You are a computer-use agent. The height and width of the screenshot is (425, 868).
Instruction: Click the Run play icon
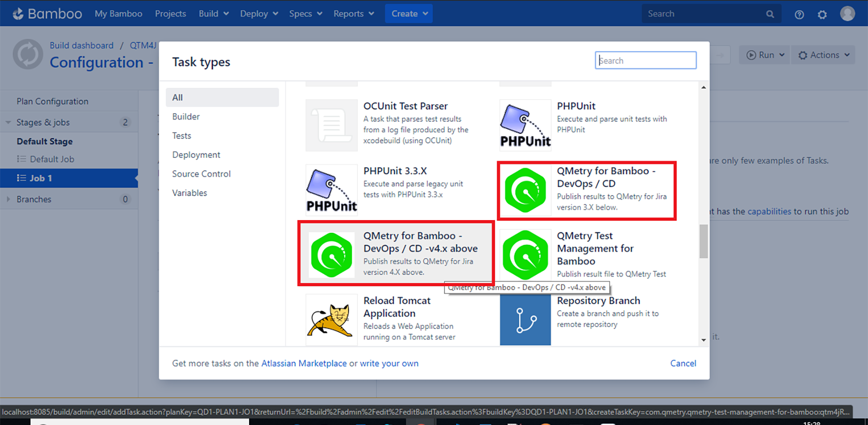(751, 55)
